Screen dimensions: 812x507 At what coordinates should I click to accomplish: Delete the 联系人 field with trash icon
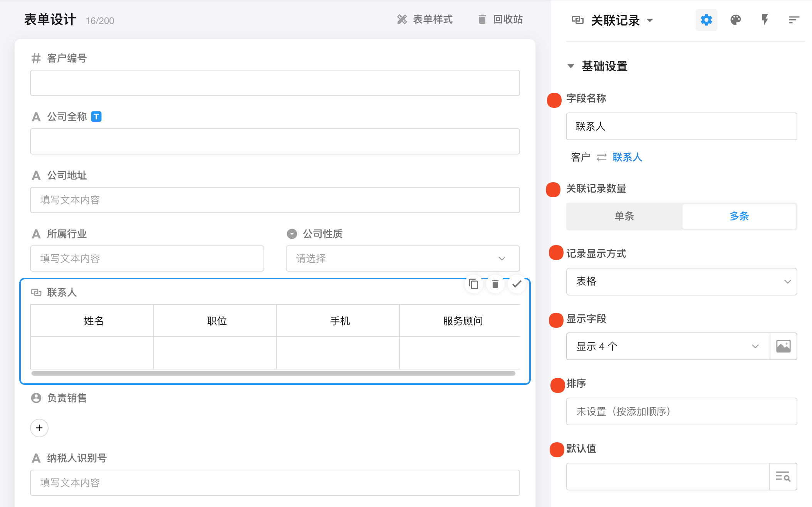[x=495, y=284]
